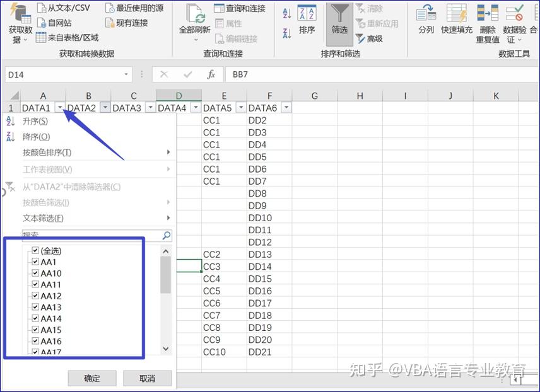The height and width of the screenshot is (392, 540).
Task: Click the filter list scrollbar down arrow
Action: pyautogui.click(x=166, y=349)
